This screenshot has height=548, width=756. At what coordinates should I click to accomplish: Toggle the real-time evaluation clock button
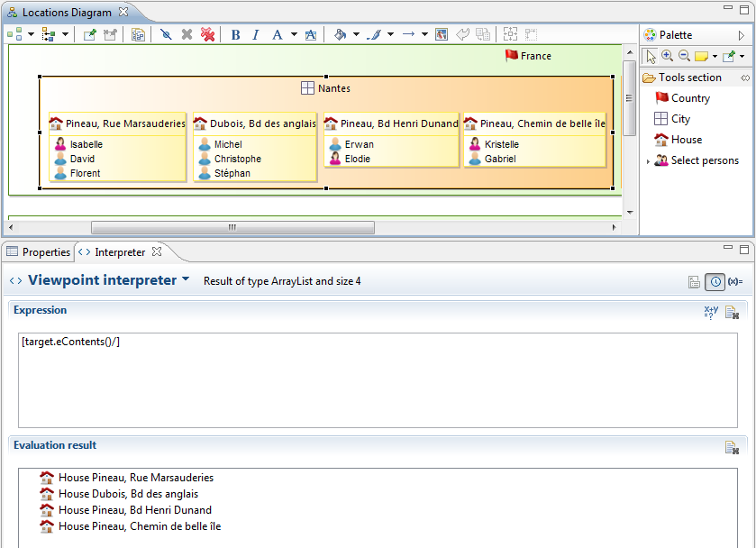click(715, 281)
